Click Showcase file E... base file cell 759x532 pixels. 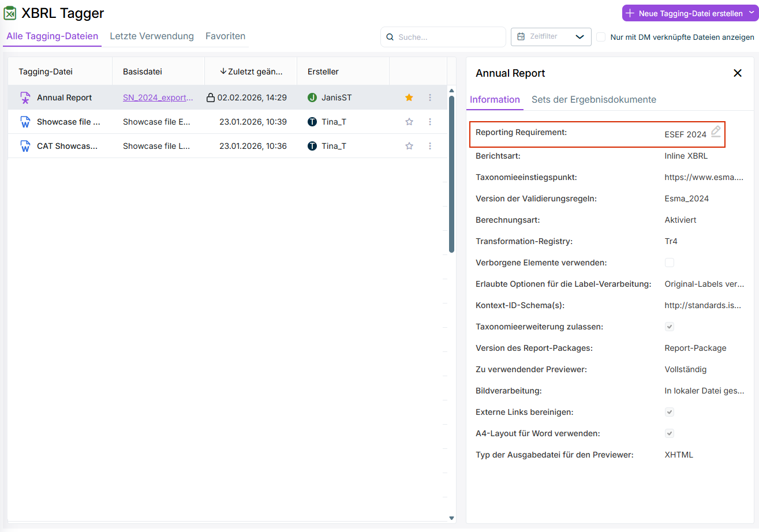(156, 122)
